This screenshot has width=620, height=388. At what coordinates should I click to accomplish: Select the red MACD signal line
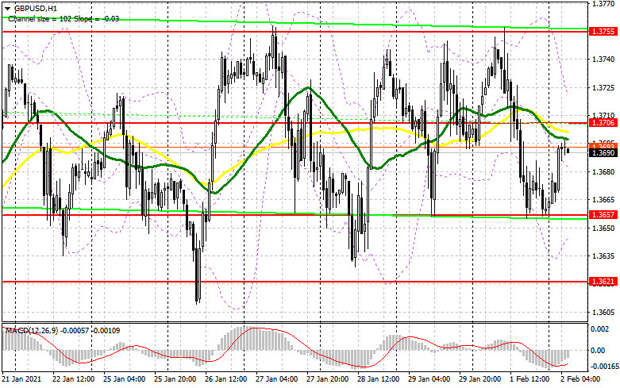tap(285, 348)
